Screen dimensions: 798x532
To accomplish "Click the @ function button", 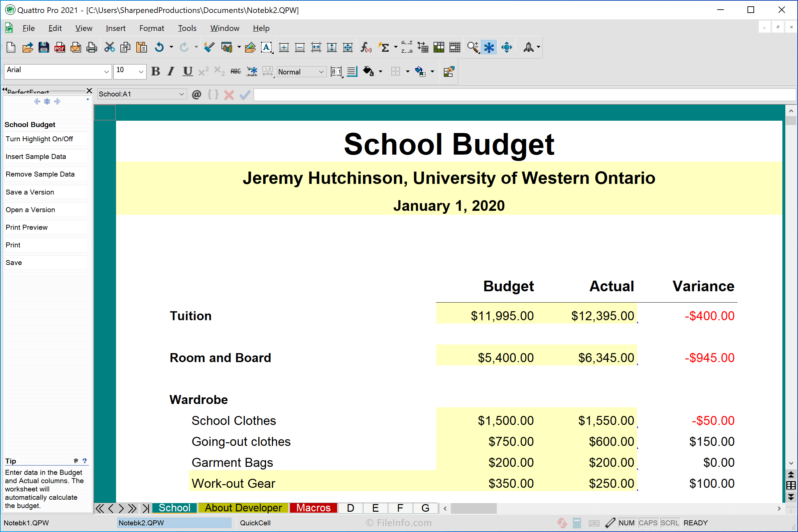I will (197, 94).
